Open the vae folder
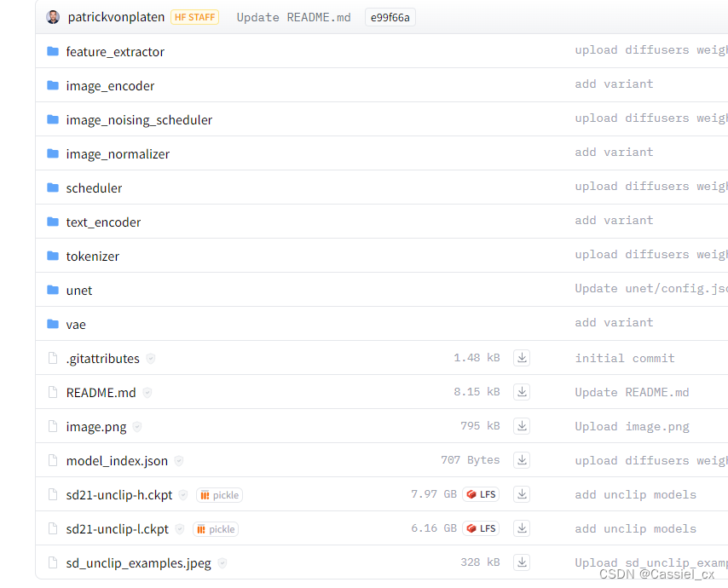Viewport: 728px width, 588px height. (x=76, y=324)
